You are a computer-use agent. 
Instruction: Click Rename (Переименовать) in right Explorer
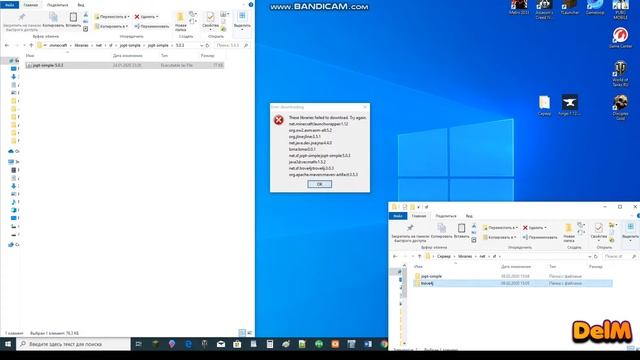coord(540,237)
